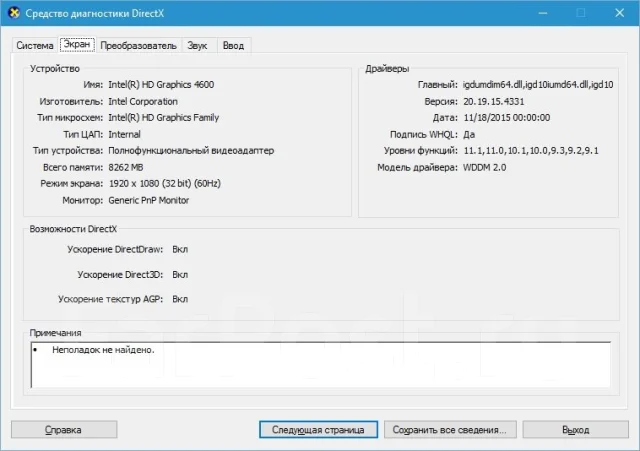Click manufacturer value Intel Corporation
The image size is (640, 451).
[x=143, y=102]
